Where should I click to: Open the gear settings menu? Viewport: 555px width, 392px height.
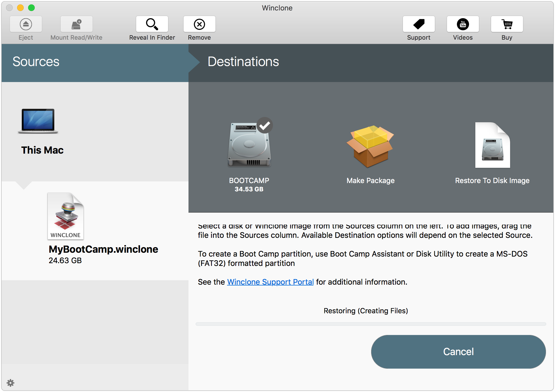coord(10,383)
